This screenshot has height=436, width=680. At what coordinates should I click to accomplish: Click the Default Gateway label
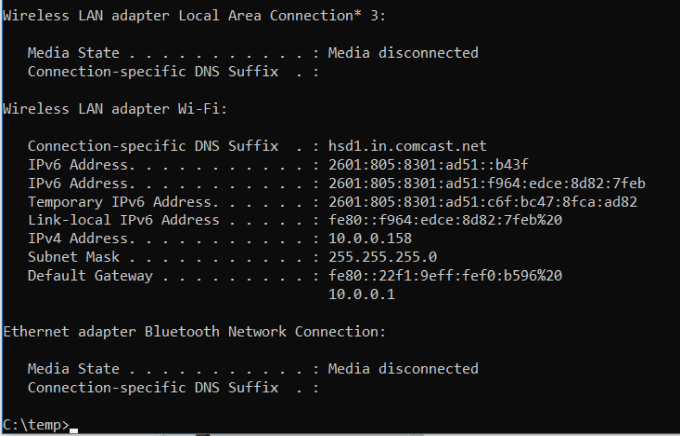90,275
